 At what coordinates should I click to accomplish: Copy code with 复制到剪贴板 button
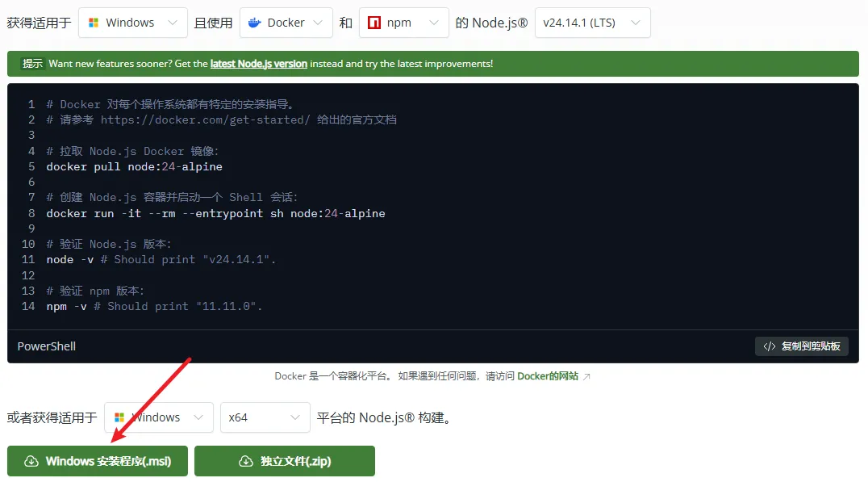[x=802, y=346]
